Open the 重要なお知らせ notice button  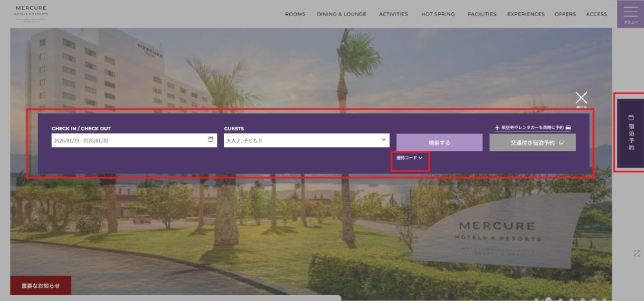click(x=41, y=286)
